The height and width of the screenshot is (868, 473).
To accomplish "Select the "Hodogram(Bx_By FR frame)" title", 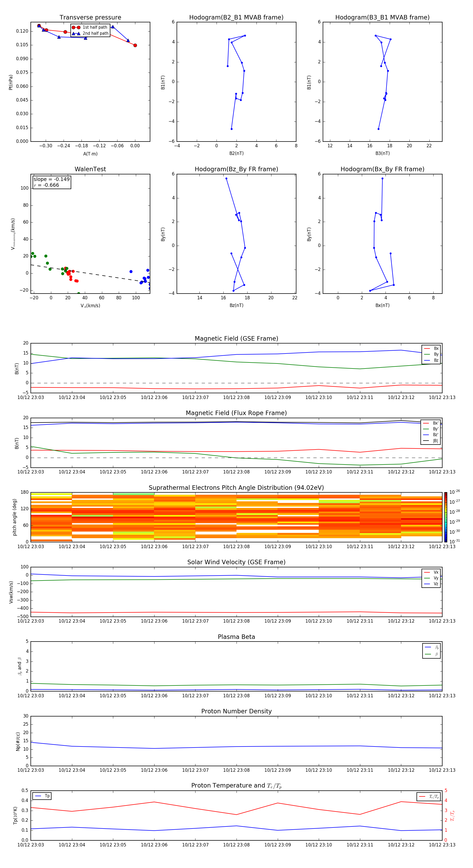I will [x=382, y=169].
